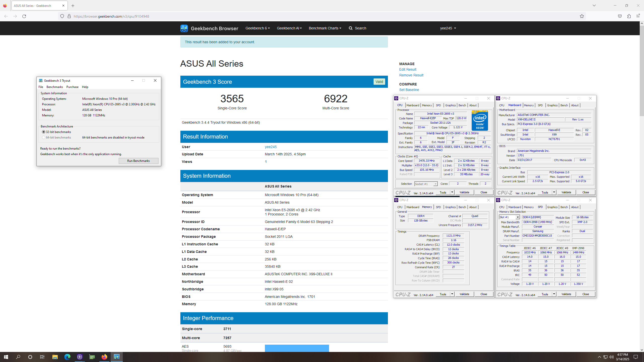Screen dimensions: 644x362
Task: Open Windows notification center icon
Action: [636, 357]
